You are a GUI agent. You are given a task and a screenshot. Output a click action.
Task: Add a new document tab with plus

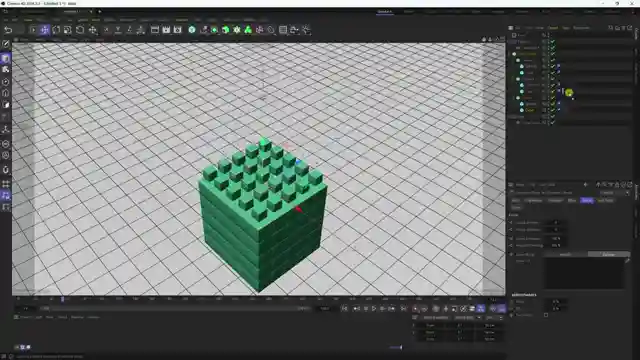point(99,12)
